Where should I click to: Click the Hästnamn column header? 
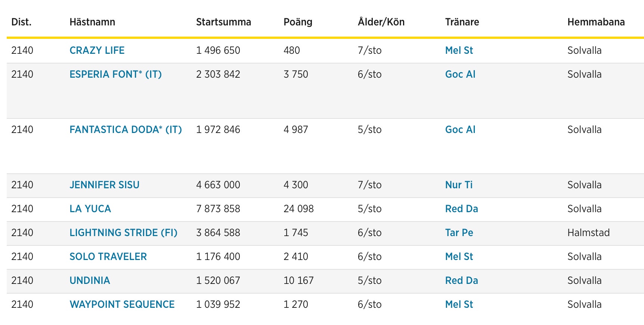(x=92, y=22)
